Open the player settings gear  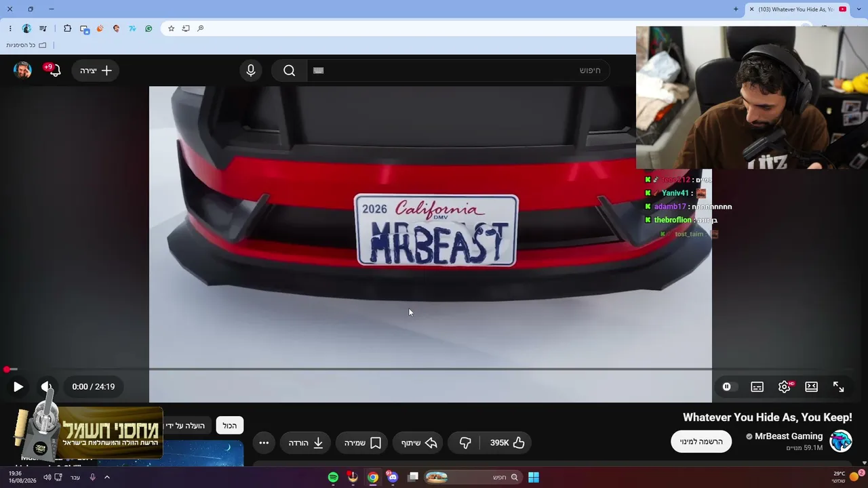tap(785, 387)
